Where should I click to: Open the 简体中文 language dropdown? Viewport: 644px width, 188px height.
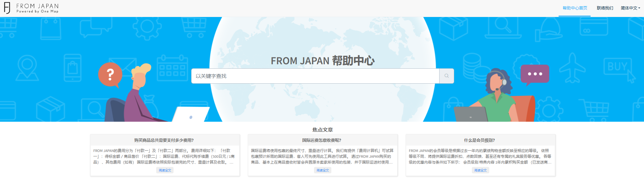point(630,8)
